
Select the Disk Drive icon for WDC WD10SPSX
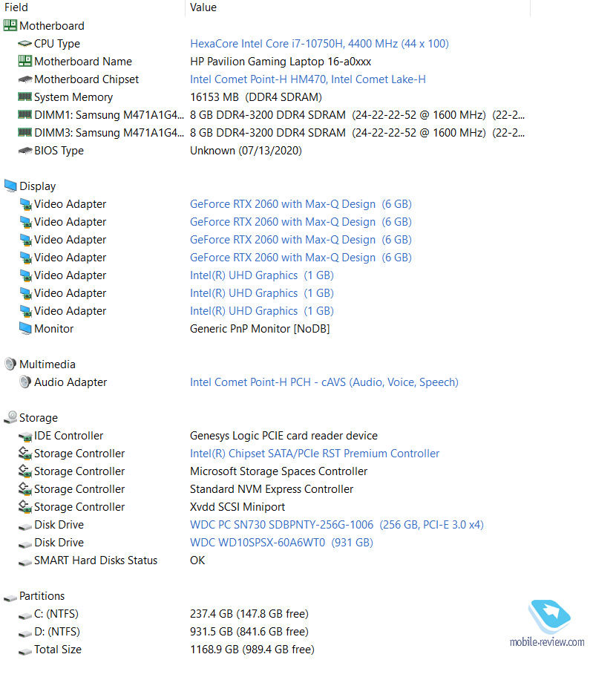click(25, 544)
